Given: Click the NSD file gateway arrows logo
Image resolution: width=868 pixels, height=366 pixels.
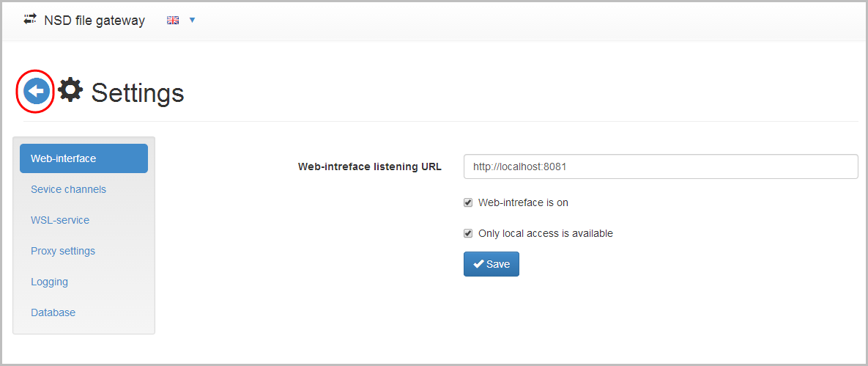Looking at the screenshot, I should [30, 20].
